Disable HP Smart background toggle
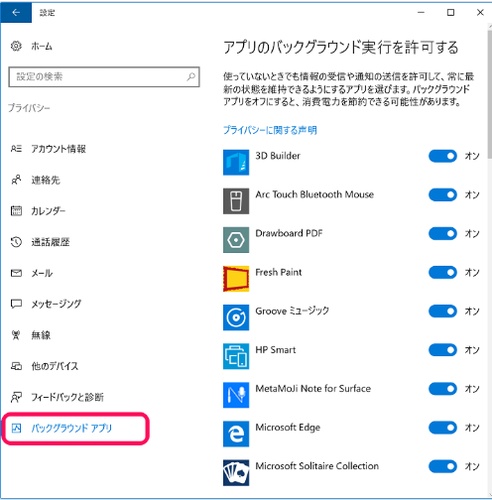Screen dimensions: 492x500 pyautogui.click(x=443, y=350)
